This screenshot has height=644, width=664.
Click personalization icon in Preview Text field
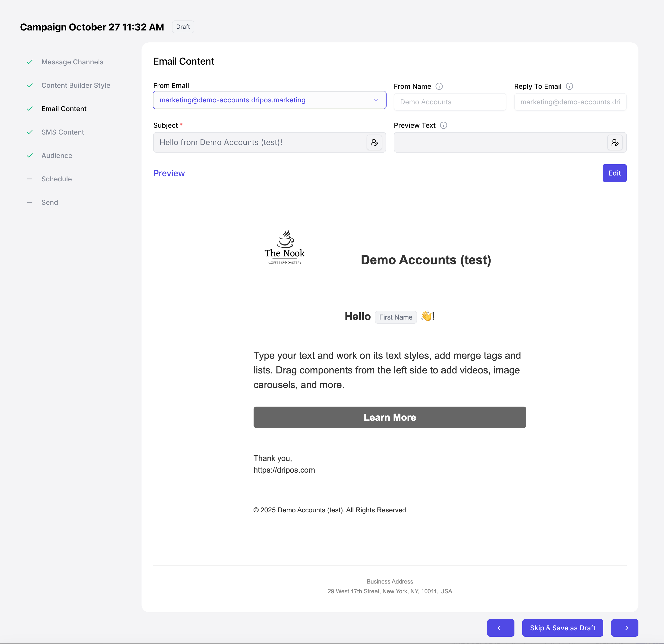coord(615,142)
